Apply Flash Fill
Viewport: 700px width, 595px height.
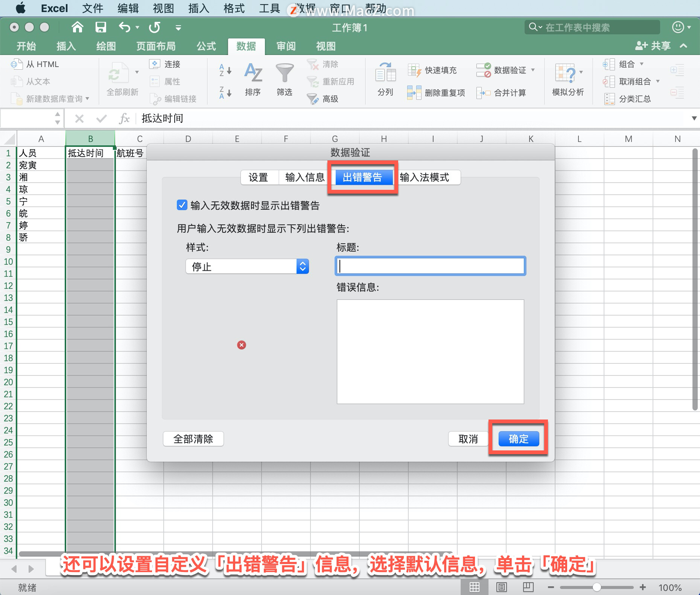(432, 70)
